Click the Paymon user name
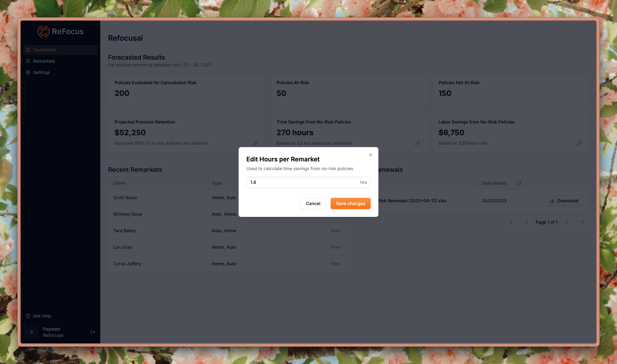 [52, 329]
